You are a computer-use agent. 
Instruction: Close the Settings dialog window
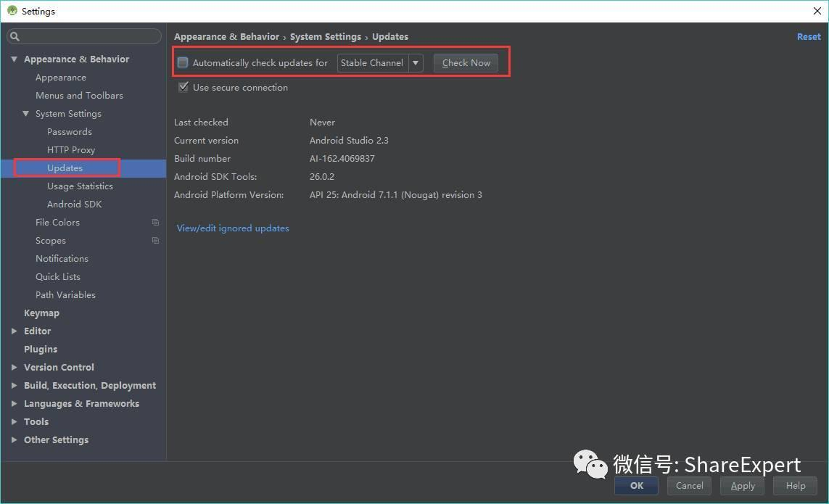(817, 11)
